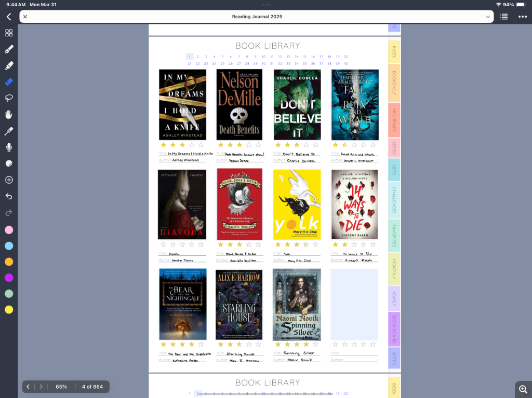Open the NOTES side tab
532x398 pixels.
click(394, 358)
